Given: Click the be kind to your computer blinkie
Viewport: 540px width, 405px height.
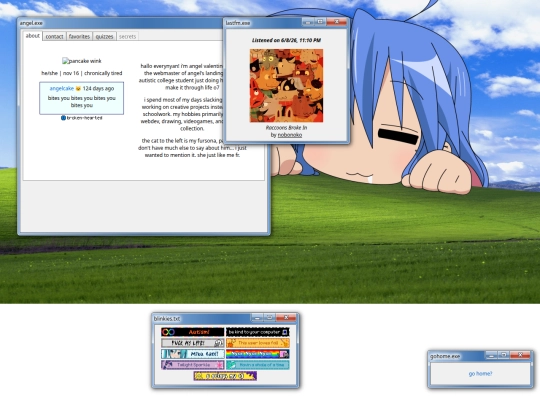Looking at the screenshot, I should 258,332.
